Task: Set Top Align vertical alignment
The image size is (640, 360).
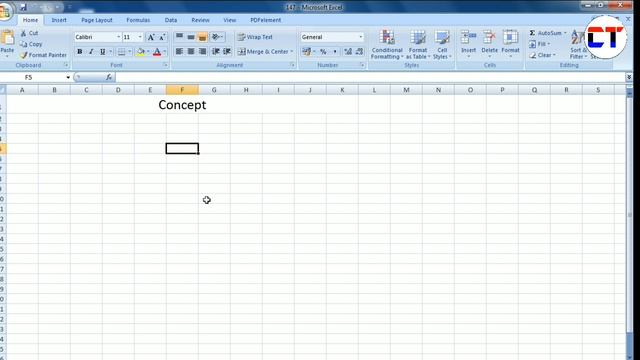Action: pos(179,37)
